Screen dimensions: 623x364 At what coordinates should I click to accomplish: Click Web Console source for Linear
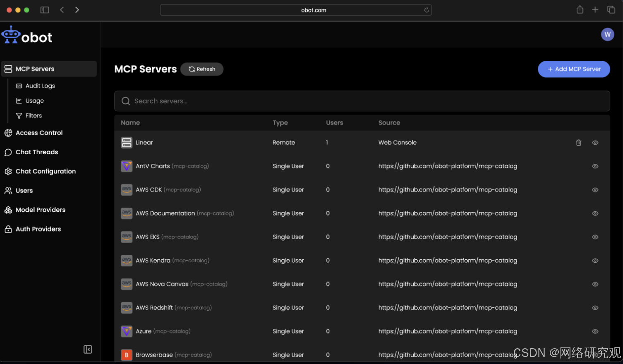tap(398, 143)
